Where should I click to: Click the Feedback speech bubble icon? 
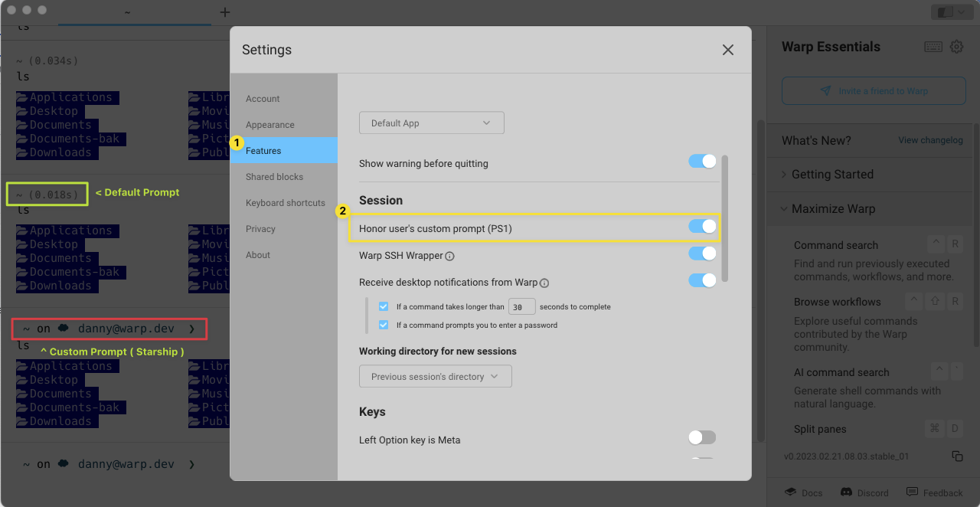[912, 492]
